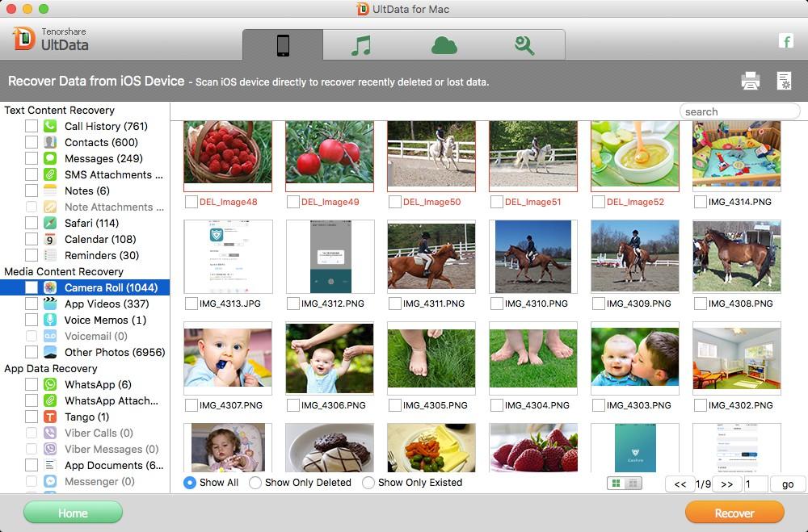Click the DEL_Image52 file name
The width and height of the screenshot is (808, 532).
635,202
